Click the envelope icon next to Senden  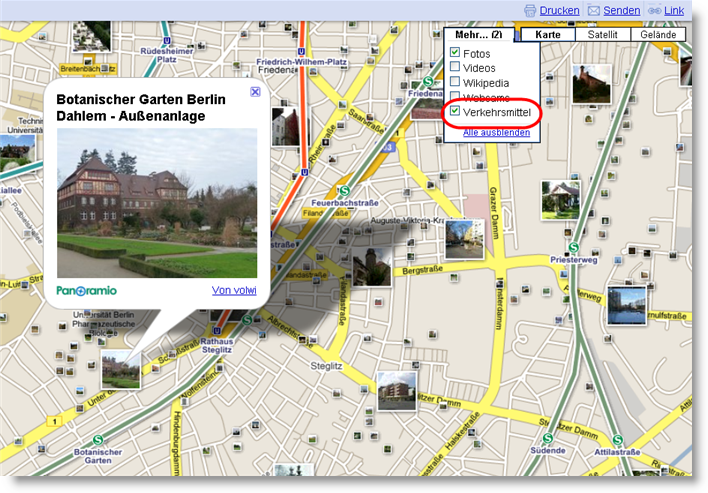pyautogui.click(x=594, y=10)
